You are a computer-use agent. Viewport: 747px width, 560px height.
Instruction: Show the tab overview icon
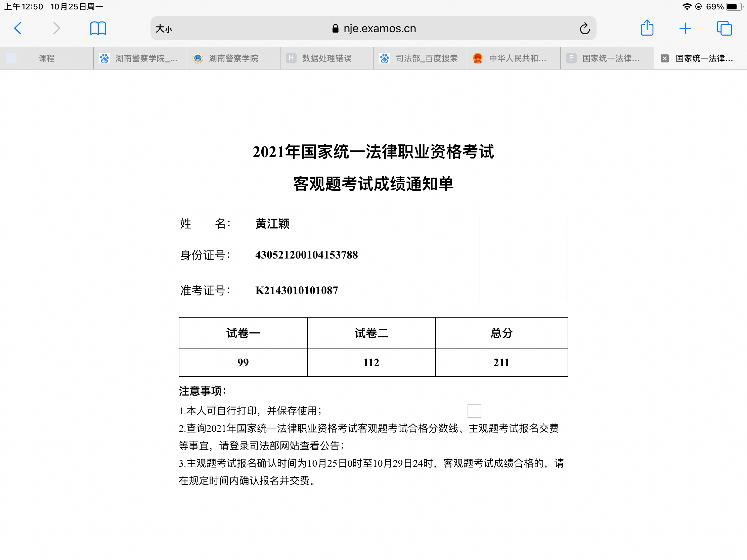(724, 28)
